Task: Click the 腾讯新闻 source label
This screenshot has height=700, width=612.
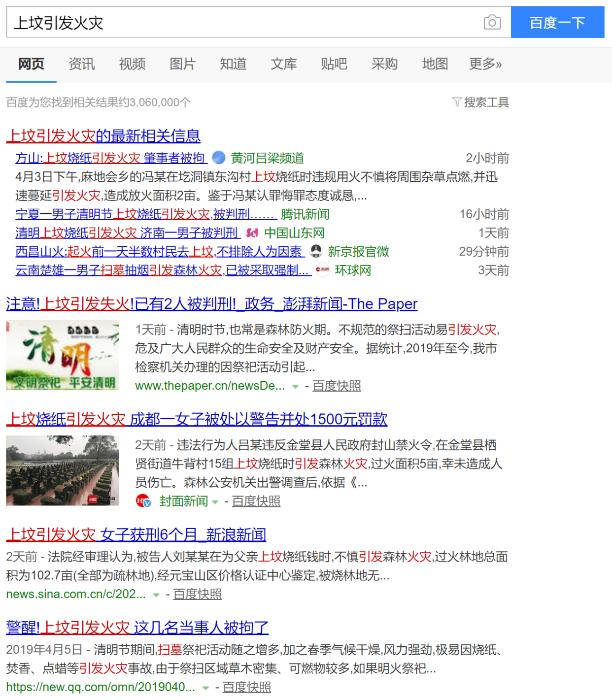Action: pos(305,214)
